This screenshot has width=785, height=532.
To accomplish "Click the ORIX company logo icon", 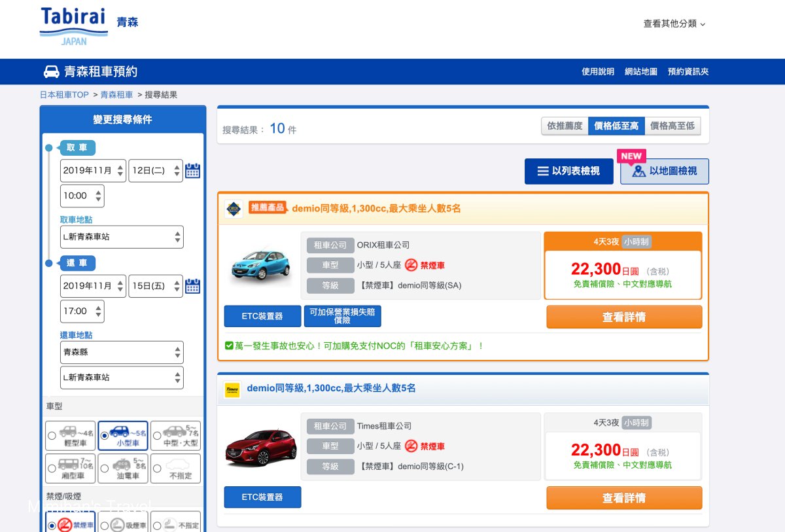I will coord(233,209).
